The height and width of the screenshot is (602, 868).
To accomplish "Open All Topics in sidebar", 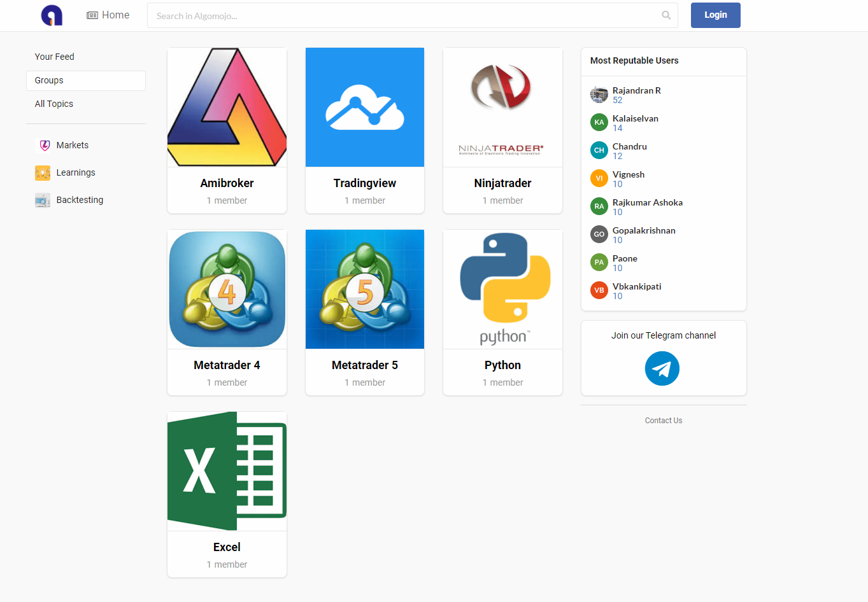I will [86, 104].
